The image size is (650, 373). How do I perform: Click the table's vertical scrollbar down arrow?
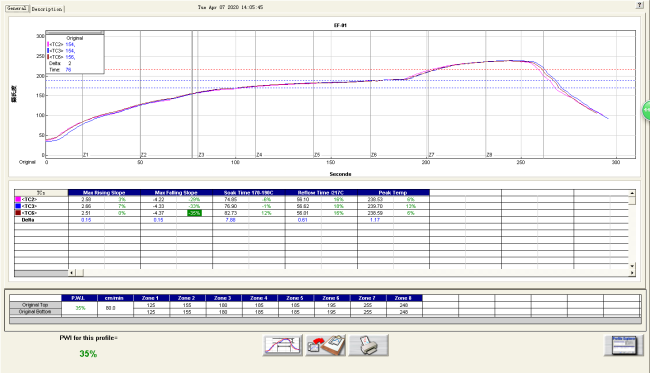[x=632, y=266]
